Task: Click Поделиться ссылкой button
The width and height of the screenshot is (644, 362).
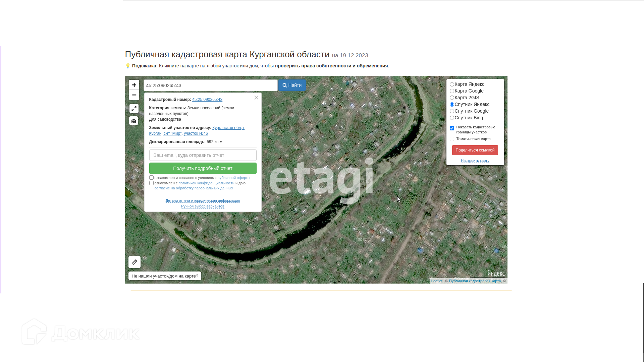Action: pyautogui.click(x=475, y=150)
